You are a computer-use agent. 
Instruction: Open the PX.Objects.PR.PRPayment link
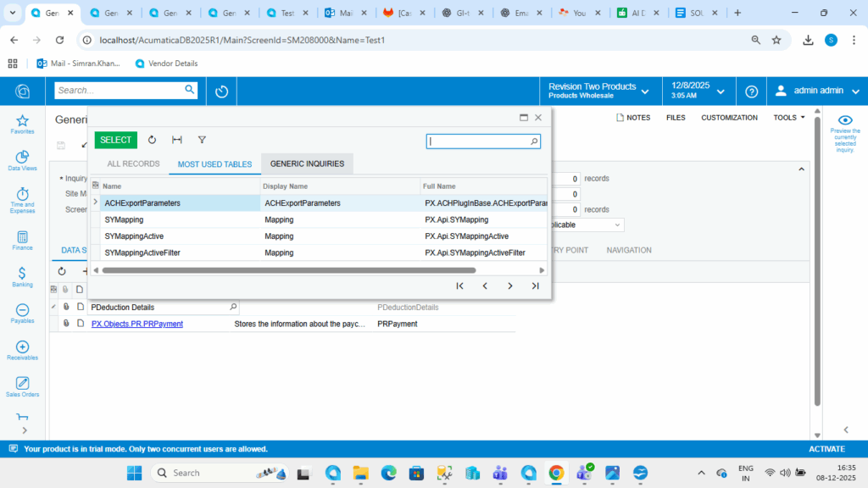coord(136,324)
